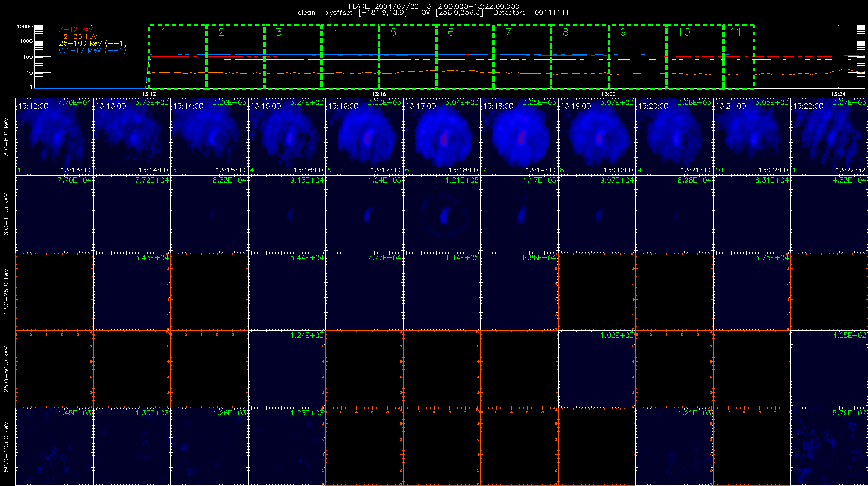Open the 6-12 keV image with peak 9.97E+04

(x=597, y=214)
